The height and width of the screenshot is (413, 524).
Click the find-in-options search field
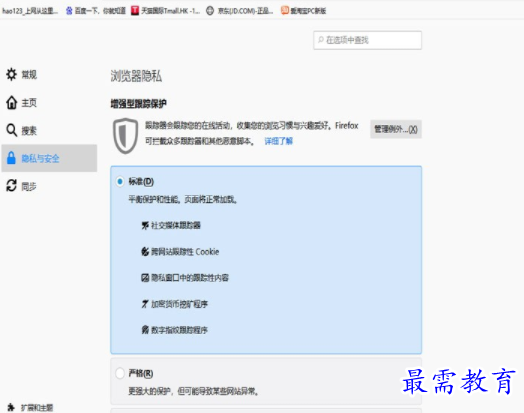click(x=367, y=40)
